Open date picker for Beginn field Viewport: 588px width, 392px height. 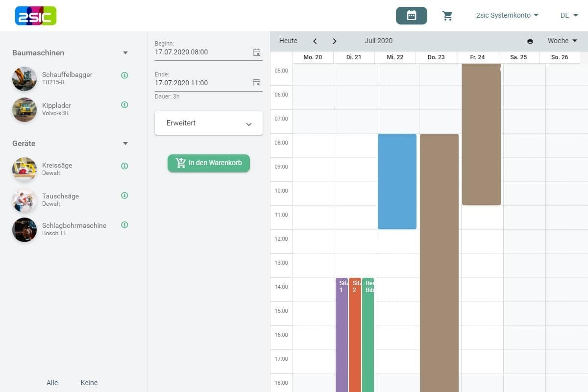(256, 52)
